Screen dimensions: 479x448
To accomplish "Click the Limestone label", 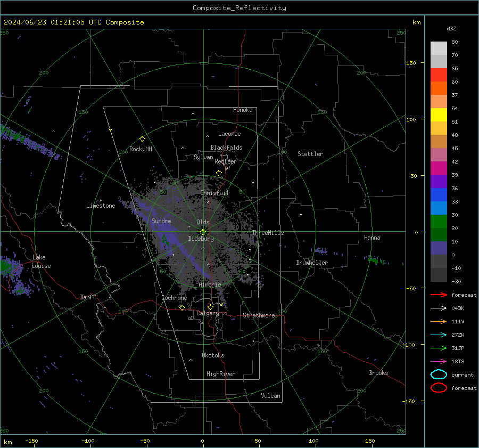I will [101, 206].
